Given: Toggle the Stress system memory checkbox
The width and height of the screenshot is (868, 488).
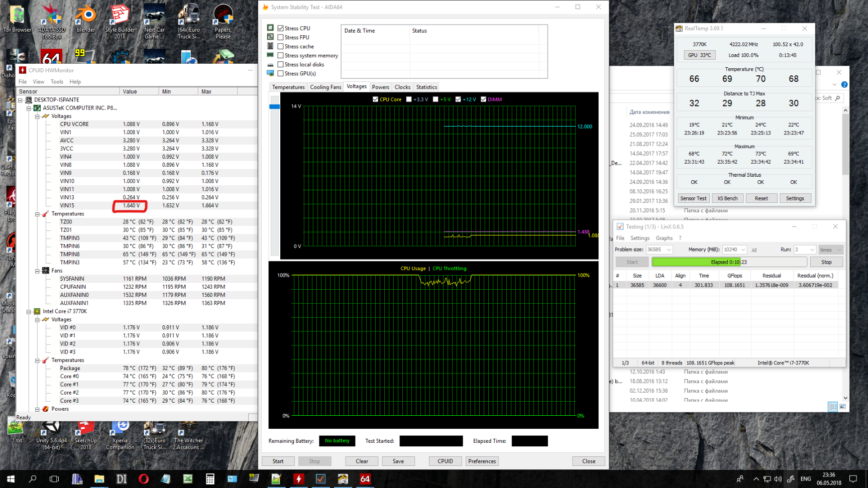Looking at the screenshot, I should pos(281,56).
